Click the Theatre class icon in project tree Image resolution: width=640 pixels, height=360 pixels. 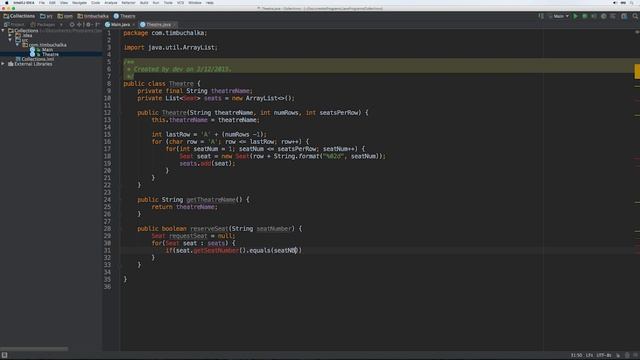tap(33, 54)
